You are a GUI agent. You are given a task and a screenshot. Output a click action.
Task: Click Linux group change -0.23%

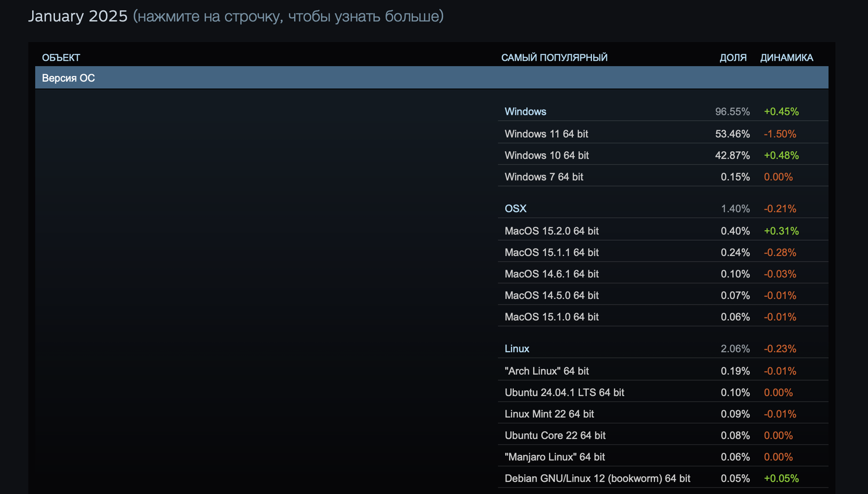(780, 349)
